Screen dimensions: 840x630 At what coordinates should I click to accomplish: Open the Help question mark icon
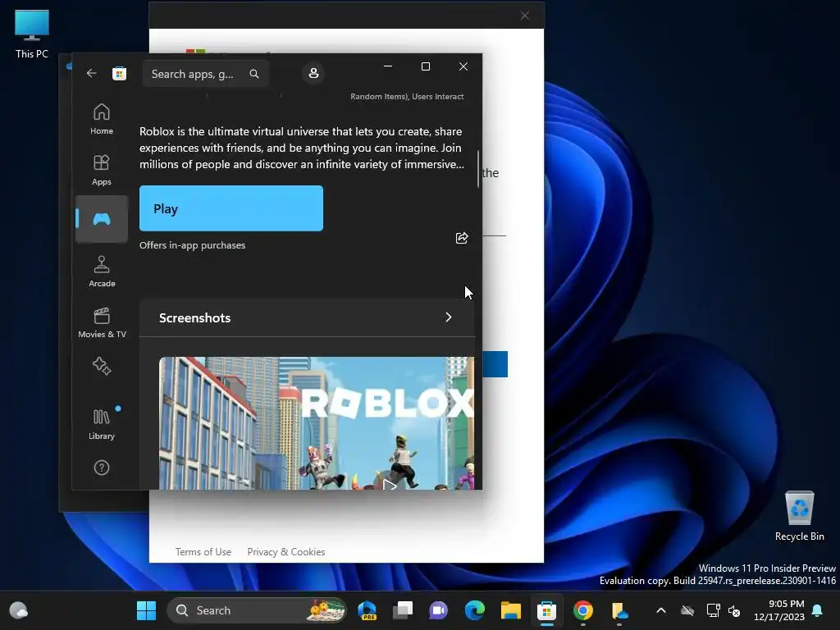[102, 468]
